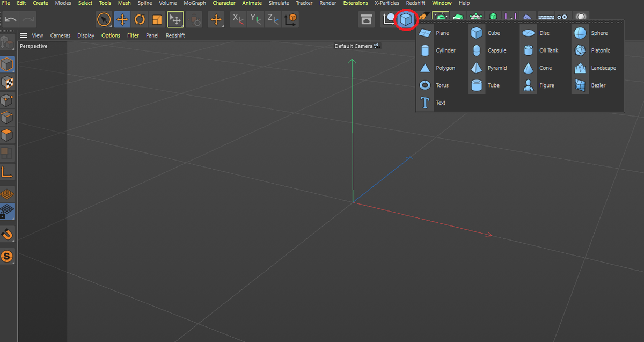Viewport: 644px width, 342px height.
Task: Click the outlined cursor-with-arrows tool icon
Action: tap(175, 20)
